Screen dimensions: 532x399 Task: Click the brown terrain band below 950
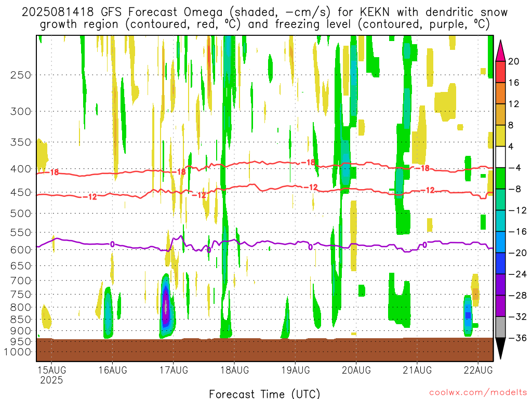pos(264,350)
